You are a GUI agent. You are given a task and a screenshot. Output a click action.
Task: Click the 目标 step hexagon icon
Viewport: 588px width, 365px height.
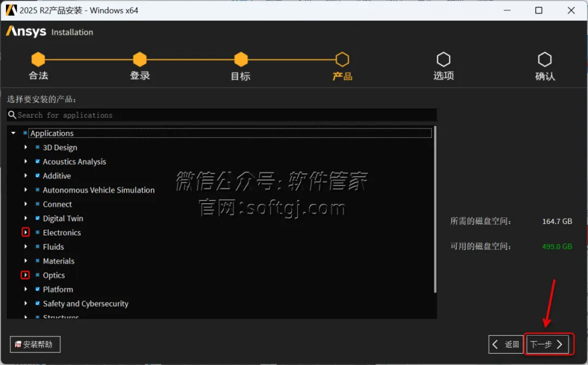click(241, 59)
